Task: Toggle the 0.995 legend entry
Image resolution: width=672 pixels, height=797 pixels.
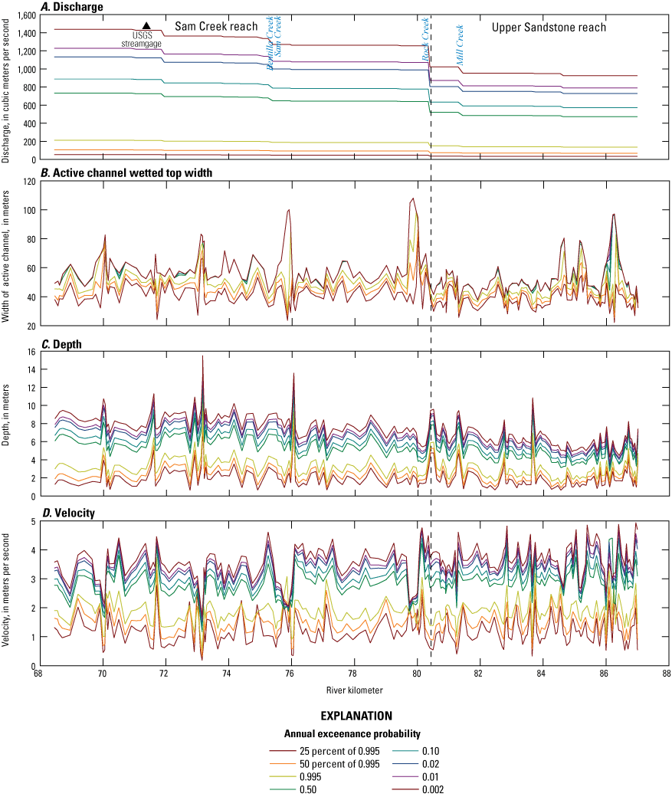Action: (x=282, y=776)
